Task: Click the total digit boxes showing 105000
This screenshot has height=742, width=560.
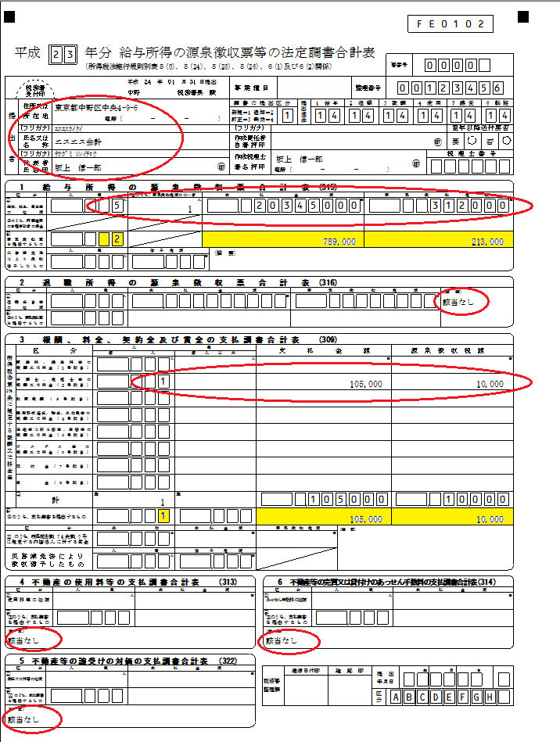Action: click(325, 500)
